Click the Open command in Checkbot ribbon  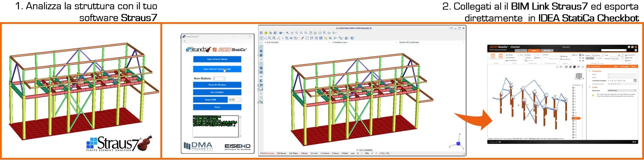pos(528,55)
